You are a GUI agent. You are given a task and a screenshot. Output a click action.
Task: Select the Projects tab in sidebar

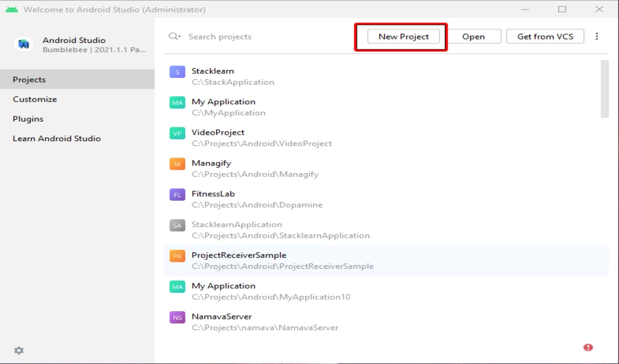[77, 79]
